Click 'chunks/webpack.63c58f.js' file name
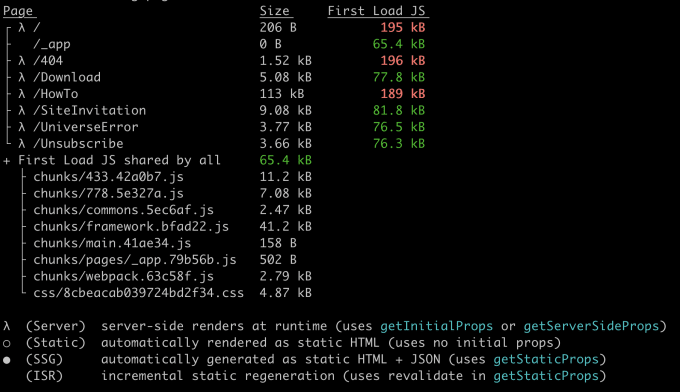This screenshot has width=680, height=392. point(124,276)
